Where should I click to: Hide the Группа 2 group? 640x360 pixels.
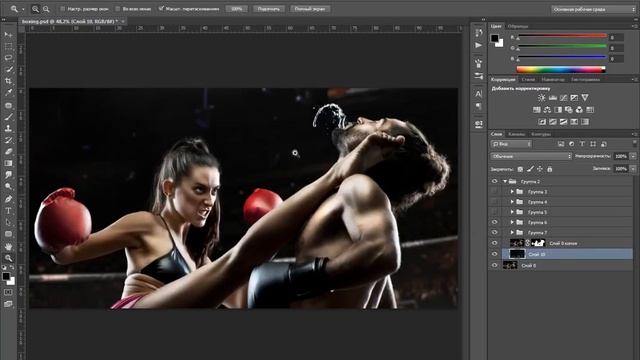(x=494, y=181)
